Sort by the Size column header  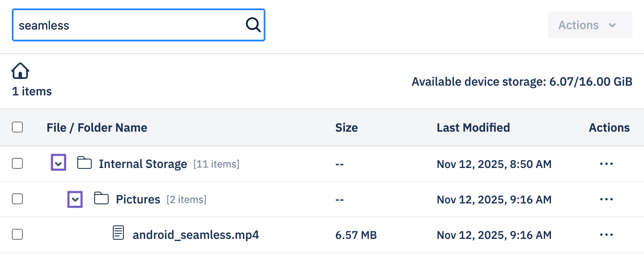click(x=347, y=127)
